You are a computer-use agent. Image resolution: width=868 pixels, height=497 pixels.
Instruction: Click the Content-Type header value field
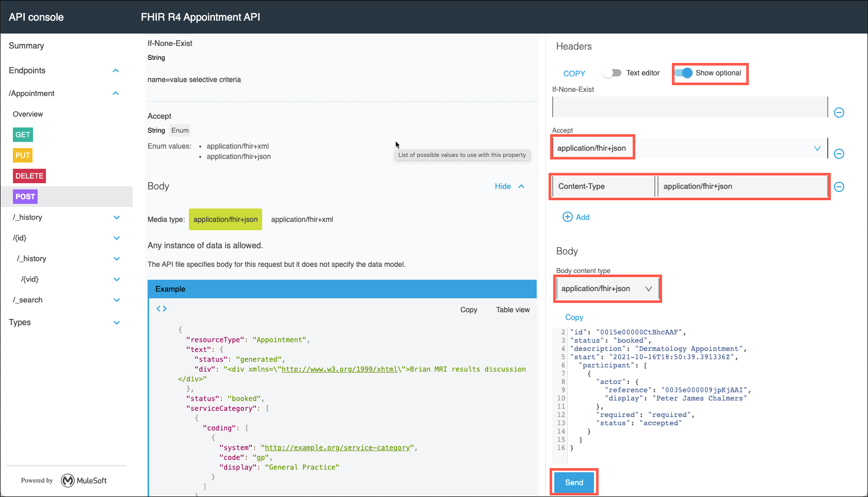[x=743, y=186]
